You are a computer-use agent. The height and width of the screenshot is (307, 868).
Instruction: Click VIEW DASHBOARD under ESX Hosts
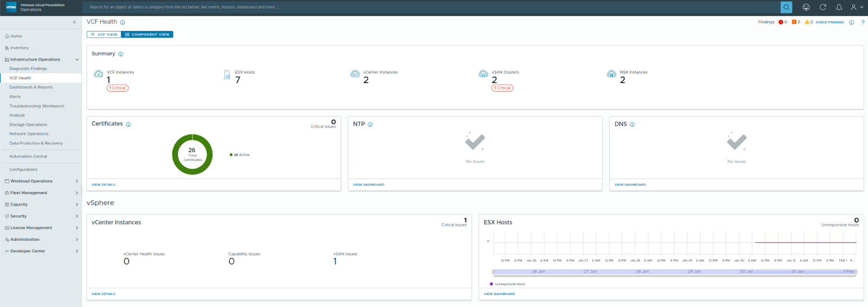[x=500, y=294]
